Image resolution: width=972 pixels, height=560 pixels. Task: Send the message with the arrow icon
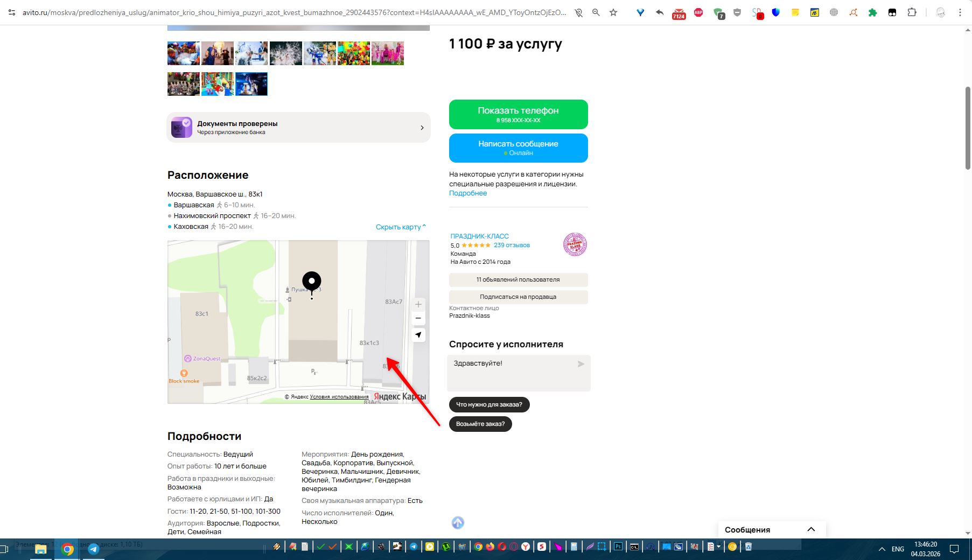[x=581, y=364]
